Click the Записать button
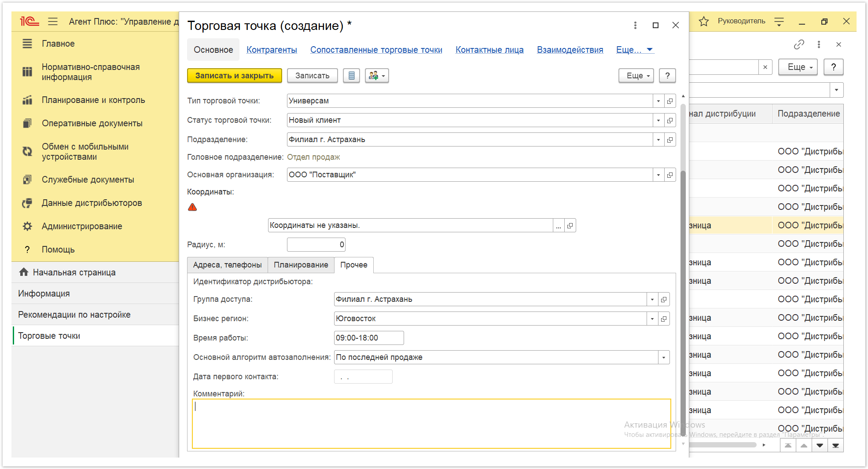The image size is (868, 469). point(313,76)
